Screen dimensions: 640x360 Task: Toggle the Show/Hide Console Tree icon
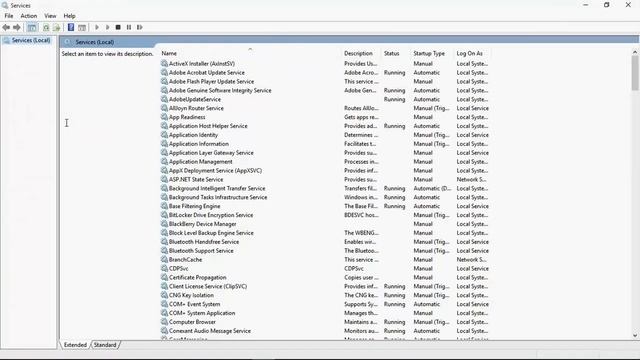[32, 27]
